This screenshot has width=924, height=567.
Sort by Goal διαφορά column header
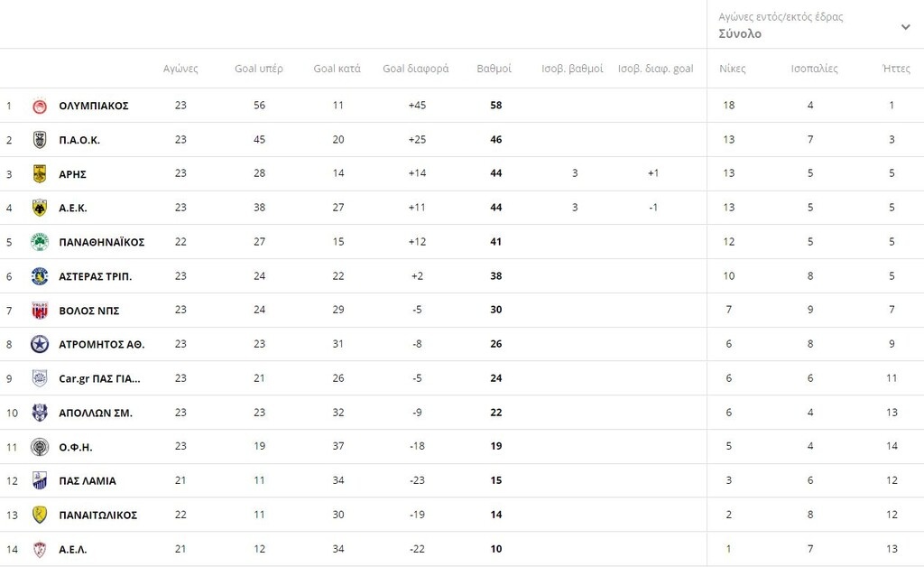pyautogui.click(x=415, y=69)
